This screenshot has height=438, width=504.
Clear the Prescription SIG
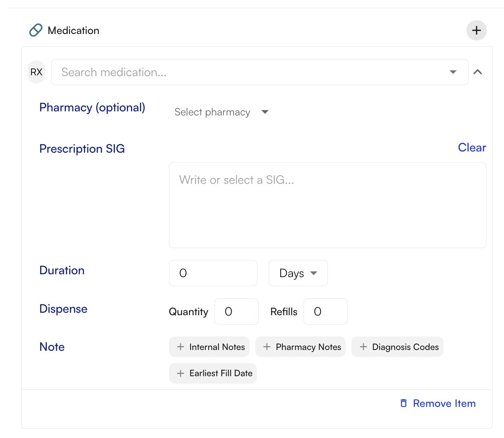tap(472, 147)
